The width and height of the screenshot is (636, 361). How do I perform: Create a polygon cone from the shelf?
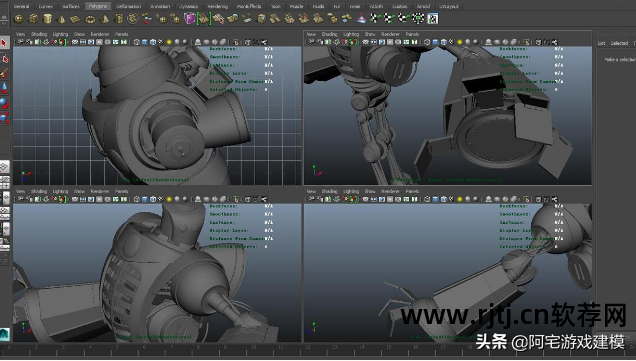(62, 19)
